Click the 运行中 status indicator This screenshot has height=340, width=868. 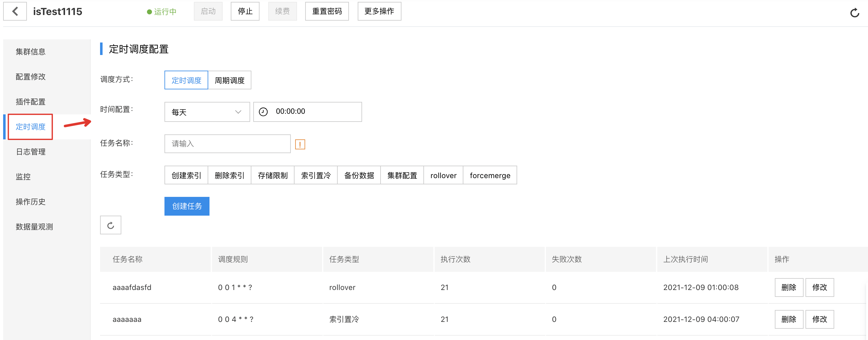pyautogui.click(x=162, y=12)
